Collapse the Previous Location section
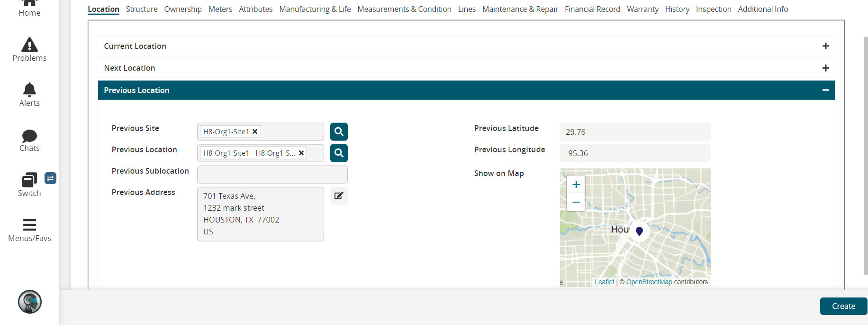This screenshot has height=325, width=868. coord(826,90)
